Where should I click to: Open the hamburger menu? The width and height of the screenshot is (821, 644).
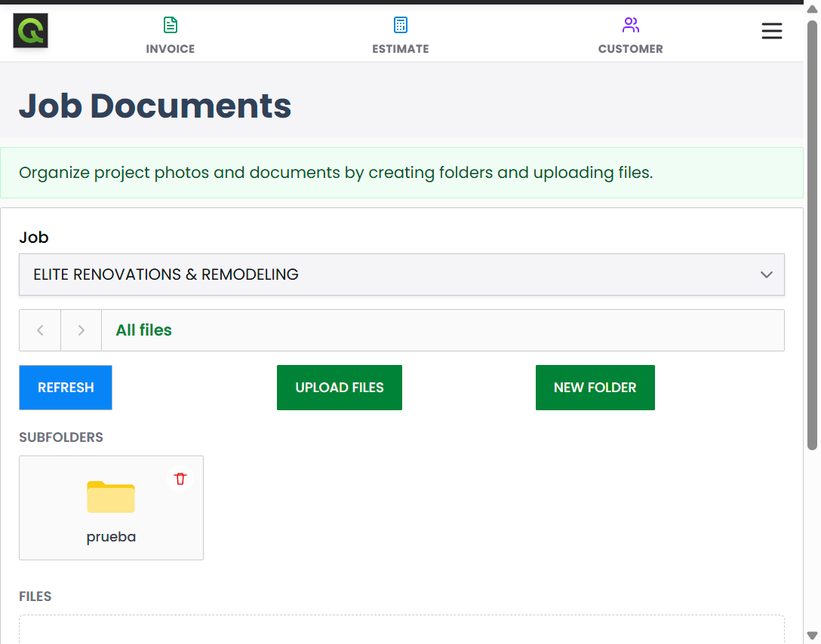pyautogui.click(x=772, y=31)
